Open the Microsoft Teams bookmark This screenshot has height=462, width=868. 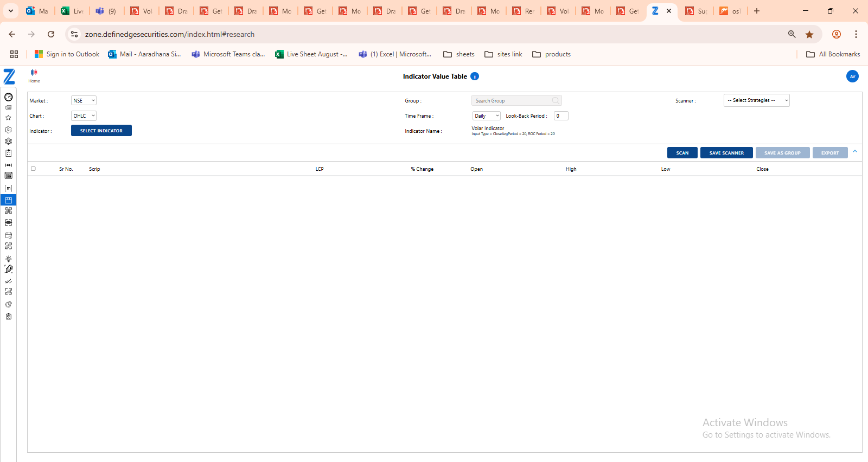click(228, 54)
